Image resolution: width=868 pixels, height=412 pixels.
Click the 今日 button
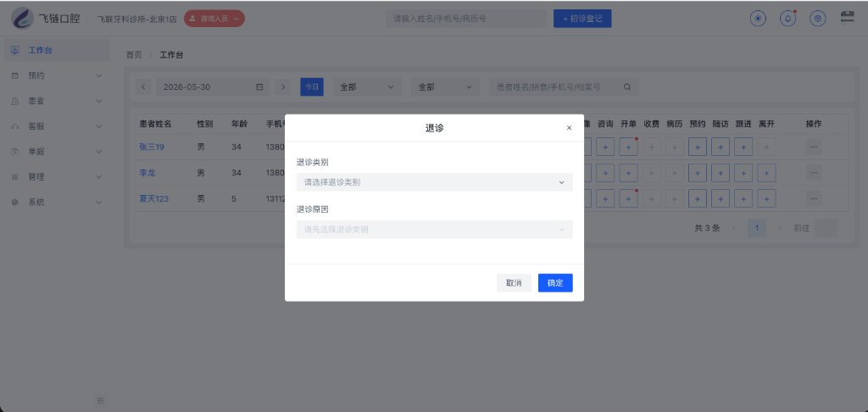coord(312,87)
